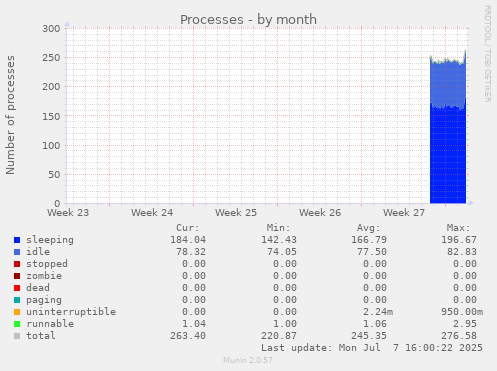This screenshot has height=371, width=497.
Task: Click runnable maximum value 2.95
Action: tap(465, 324)
